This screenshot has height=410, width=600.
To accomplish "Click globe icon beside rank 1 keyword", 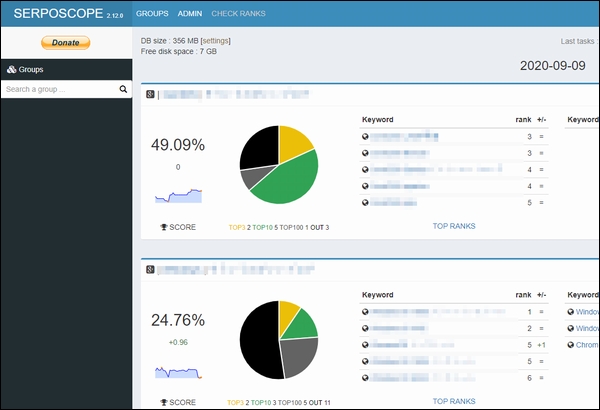I will point(365,312).
